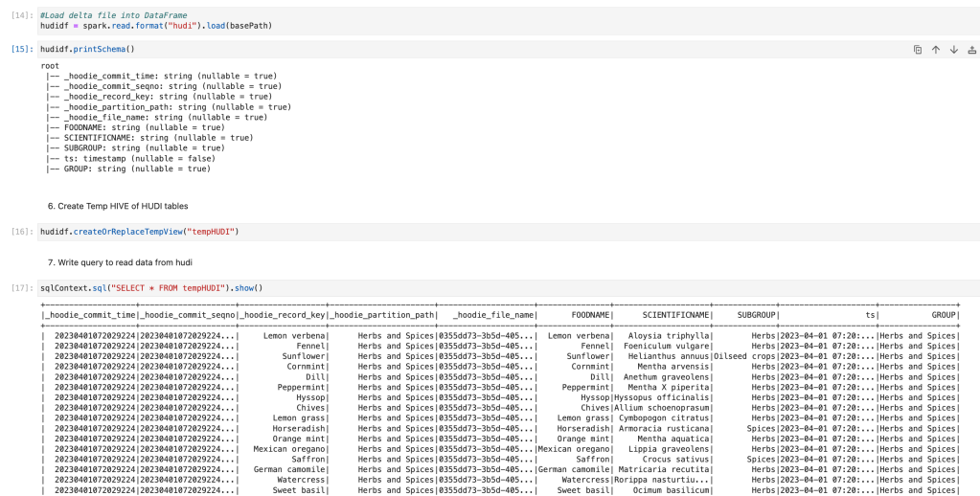This screenshot has height=496, width=980.
Task: Click the [14] cell prompt
Action: 21,15
